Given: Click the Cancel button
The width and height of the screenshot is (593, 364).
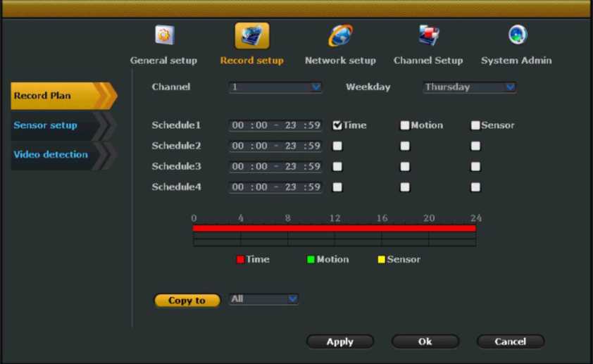Looking at the screenshot, I should (x=510, y=341).
